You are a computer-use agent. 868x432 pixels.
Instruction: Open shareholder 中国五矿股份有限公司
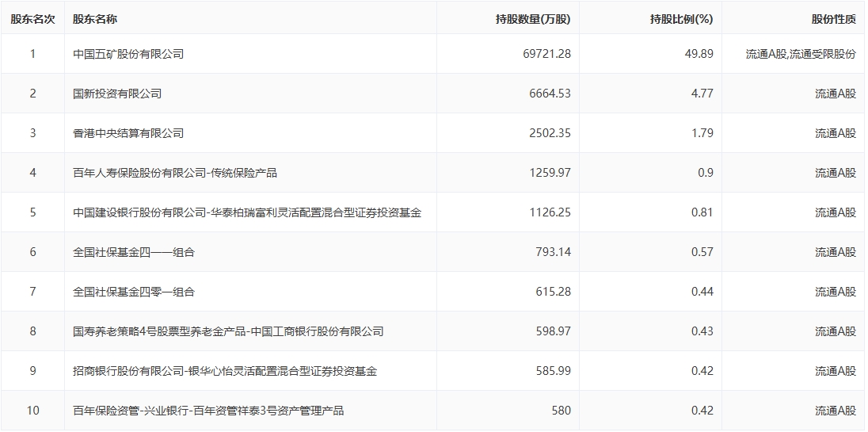128,54
